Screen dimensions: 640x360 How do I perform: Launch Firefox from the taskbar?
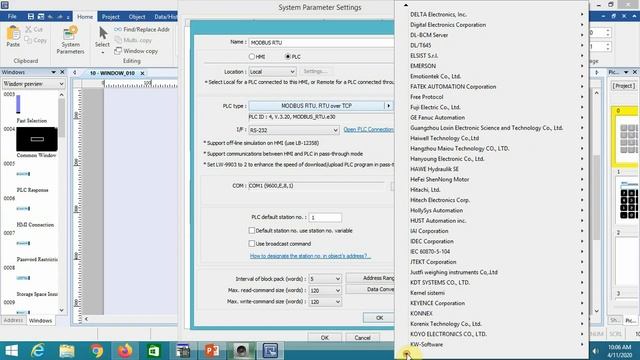coord(126,351)
